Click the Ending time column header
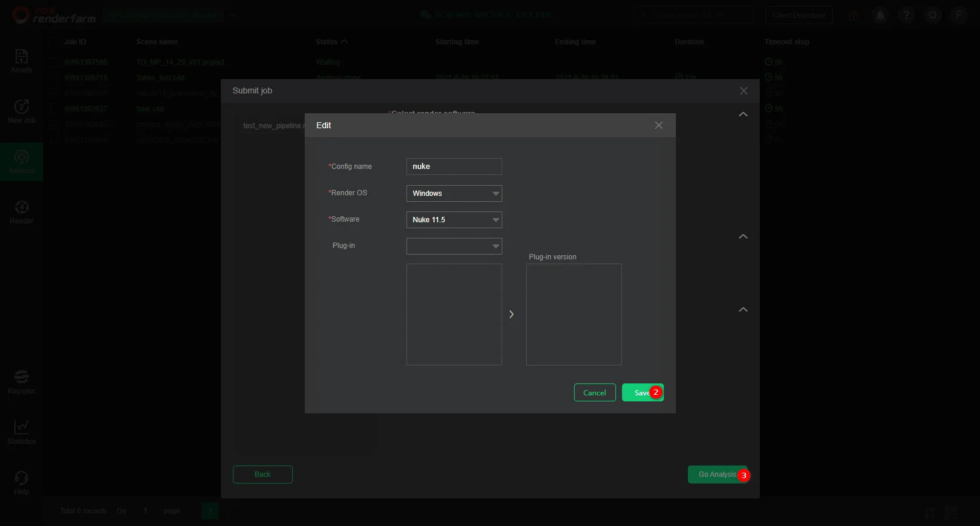The height and width of the screenshot is (526, 980). pos(575,42)
